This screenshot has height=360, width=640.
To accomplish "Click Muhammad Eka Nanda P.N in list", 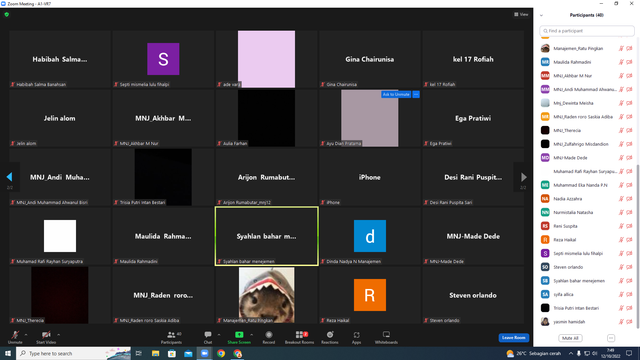I will [586, 185].
